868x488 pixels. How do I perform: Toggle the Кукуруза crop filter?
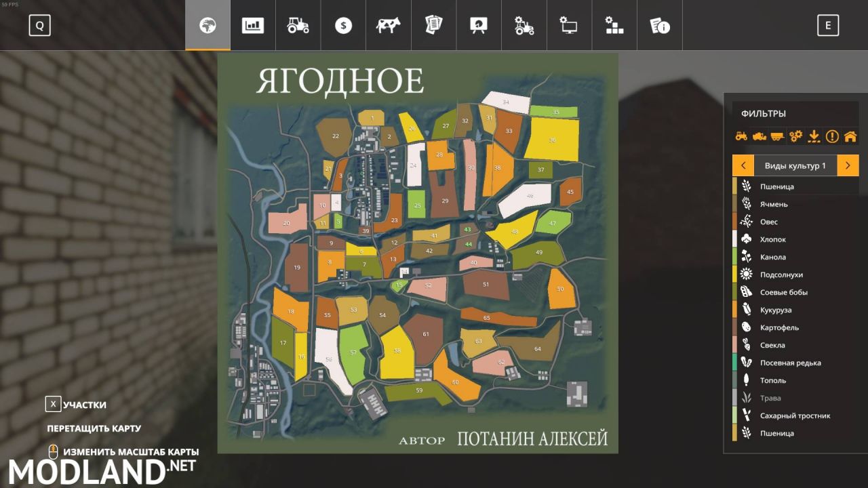(795, 310)
